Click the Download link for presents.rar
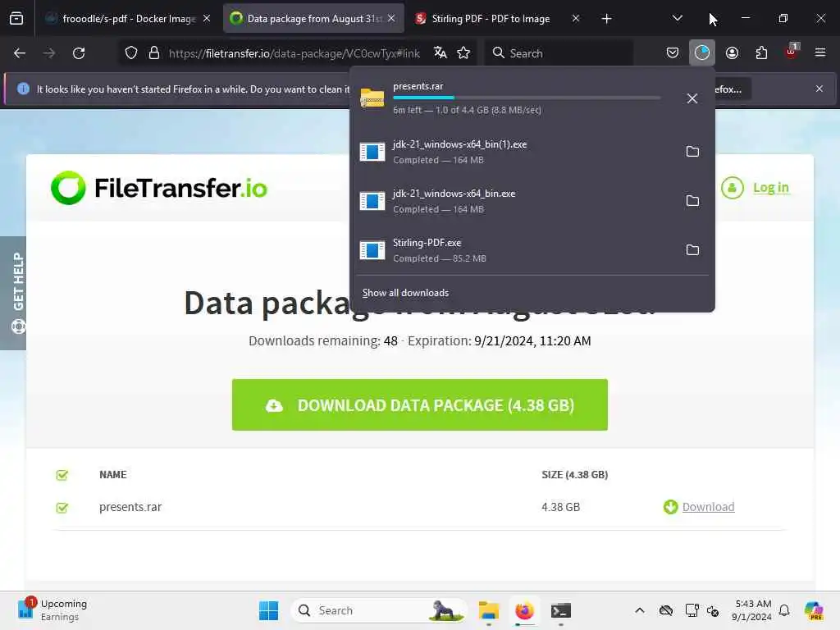The width and height of the screenshot is (840, 630). (x=708, y=507)
